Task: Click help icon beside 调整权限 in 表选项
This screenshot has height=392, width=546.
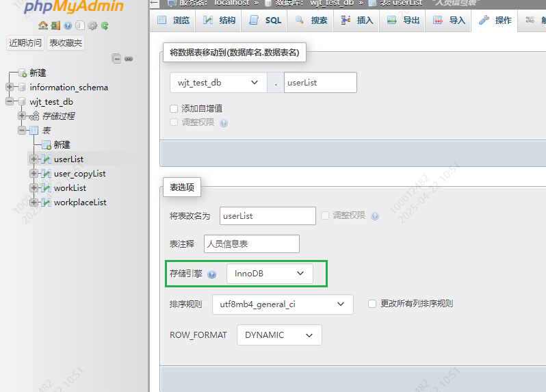Action: click(375, 216)
